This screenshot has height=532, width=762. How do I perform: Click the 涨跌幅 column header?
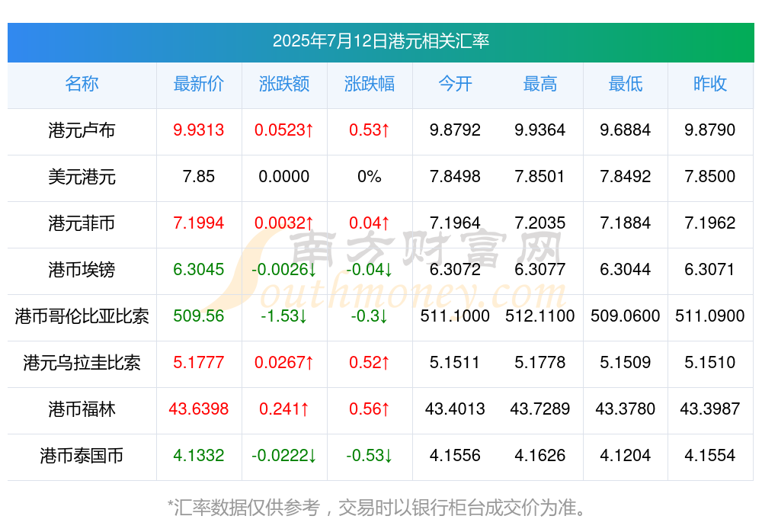[370, 84]
